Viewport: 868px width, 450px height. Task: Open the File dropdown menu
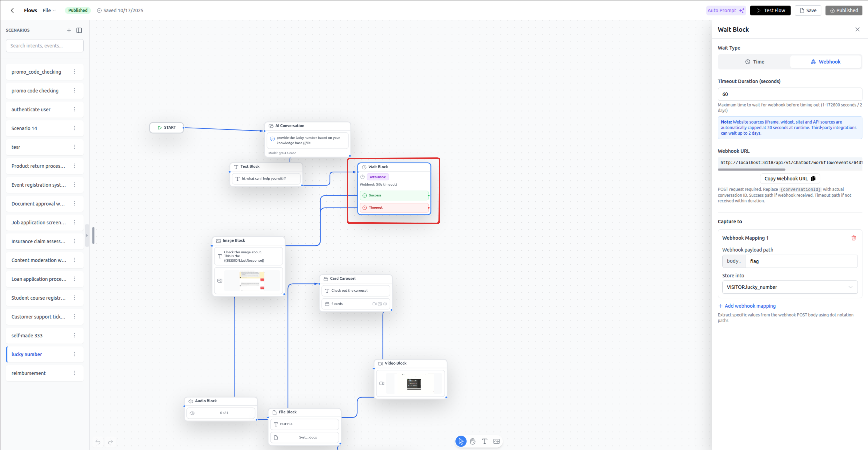[49, 10]
